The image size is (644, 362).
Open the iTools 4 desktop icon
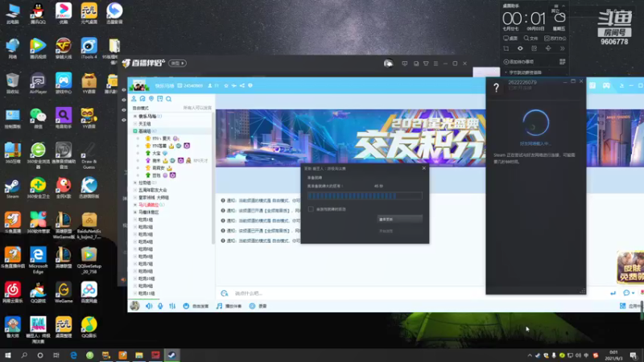coord(89,48)
